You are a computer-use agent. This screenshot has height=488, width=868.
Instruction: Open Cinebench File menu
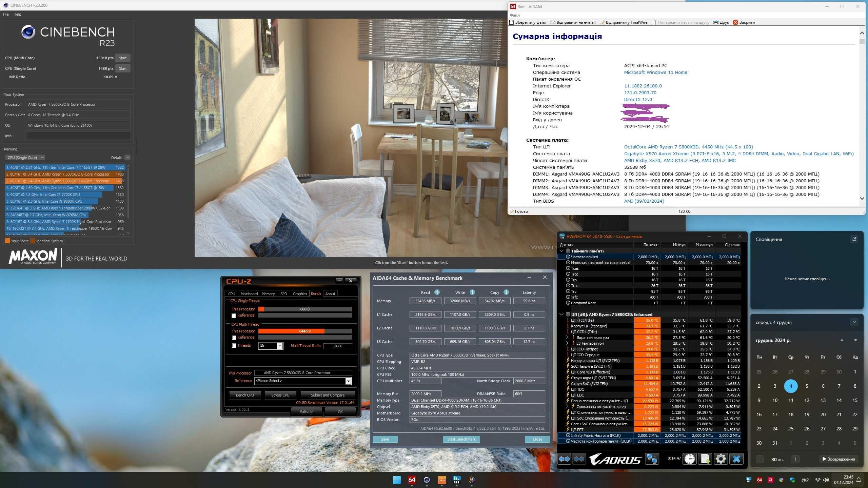(6, 14)
